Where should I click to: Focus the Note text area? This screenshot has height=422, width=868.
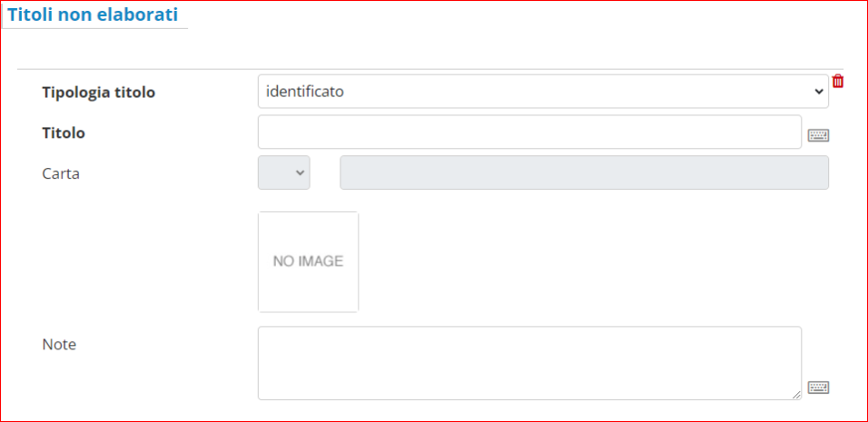(x=529, y=363)
